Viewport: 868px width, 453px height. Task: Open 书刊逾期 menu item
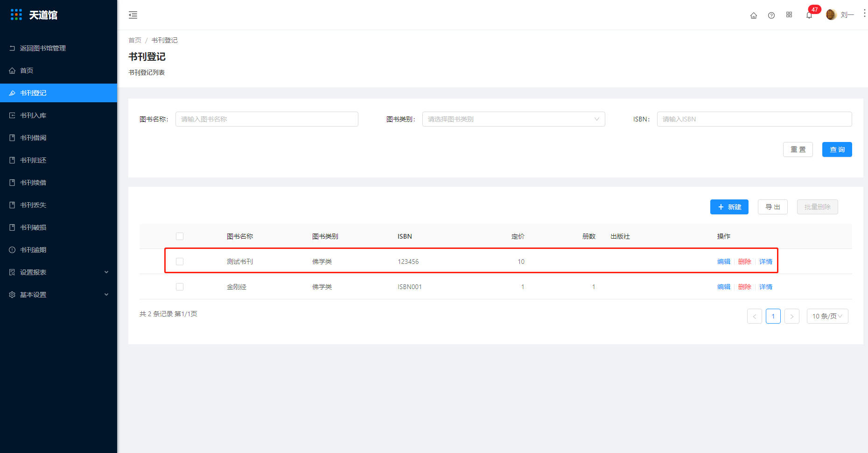33,250
